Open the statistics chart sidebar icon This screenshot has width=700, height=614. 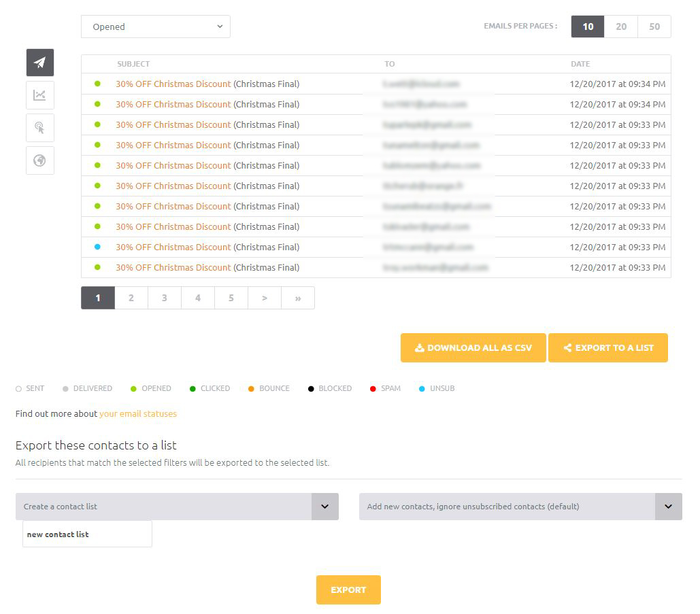(39, 95)
